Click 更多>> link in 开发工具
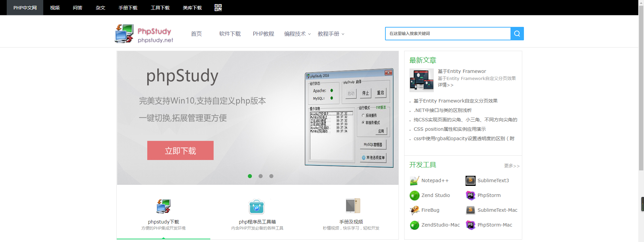Screen dimensions: 644x242 [512, 166]
